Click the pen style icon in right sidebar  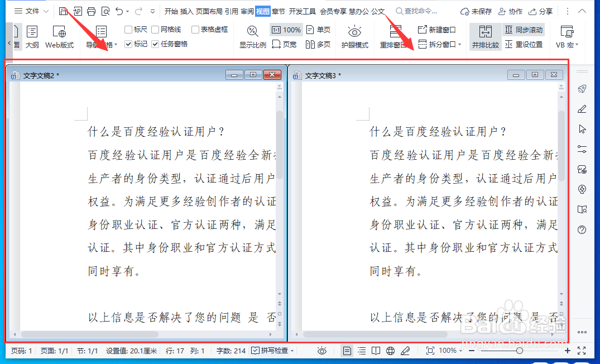tap(582, 109)
